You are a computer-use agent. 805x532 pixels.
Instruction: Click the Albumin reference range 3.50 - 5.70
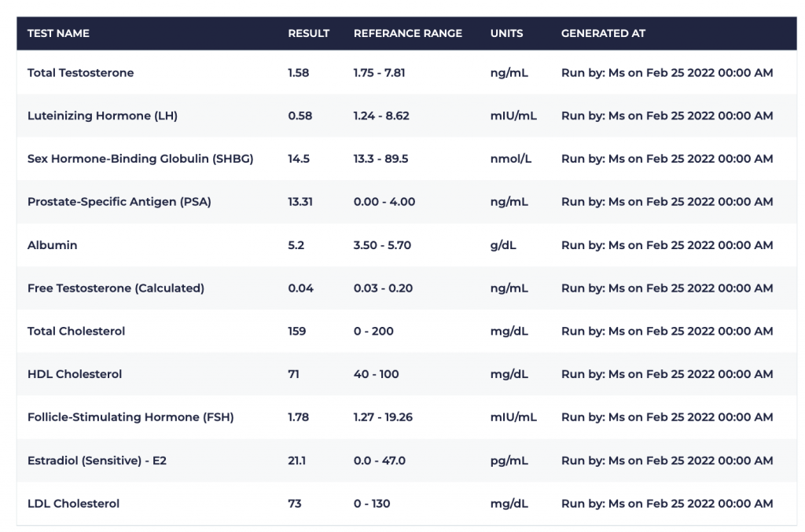pos(382,245)
